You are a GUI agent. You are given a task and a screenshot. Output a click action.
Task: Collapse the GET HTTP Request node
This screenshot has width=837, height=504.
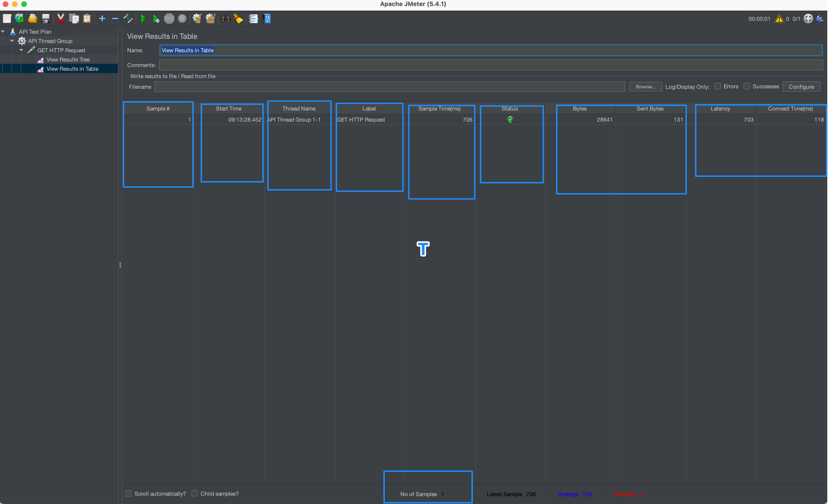(x=21, y=50)
